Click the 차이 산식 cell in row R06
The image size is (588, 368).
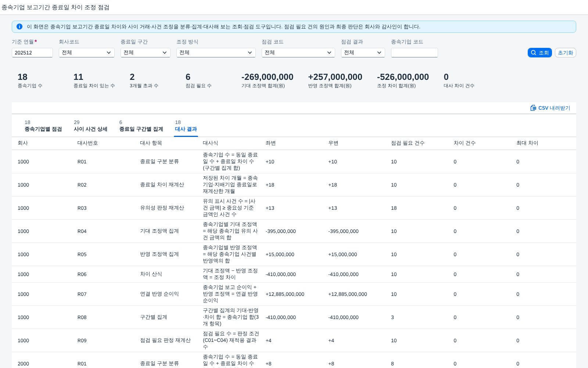click(151, 274)
